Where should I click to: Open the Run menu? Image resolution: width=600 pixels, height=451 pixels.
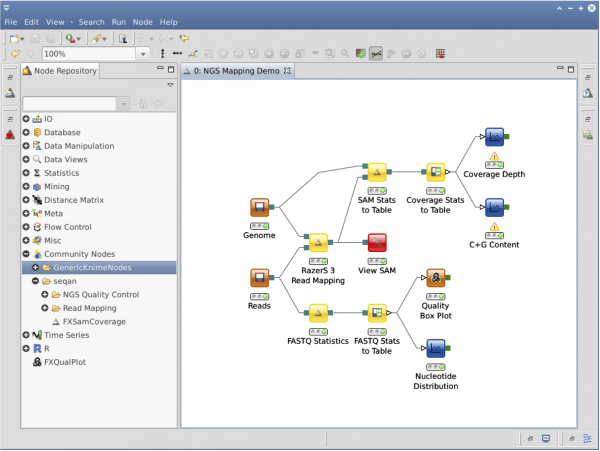coord(119,22)
